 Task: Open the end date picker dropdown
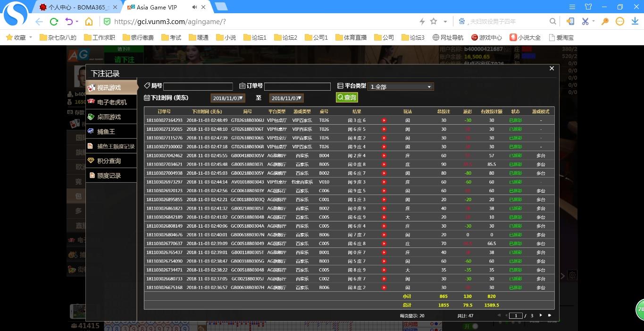tap(286, 98)
